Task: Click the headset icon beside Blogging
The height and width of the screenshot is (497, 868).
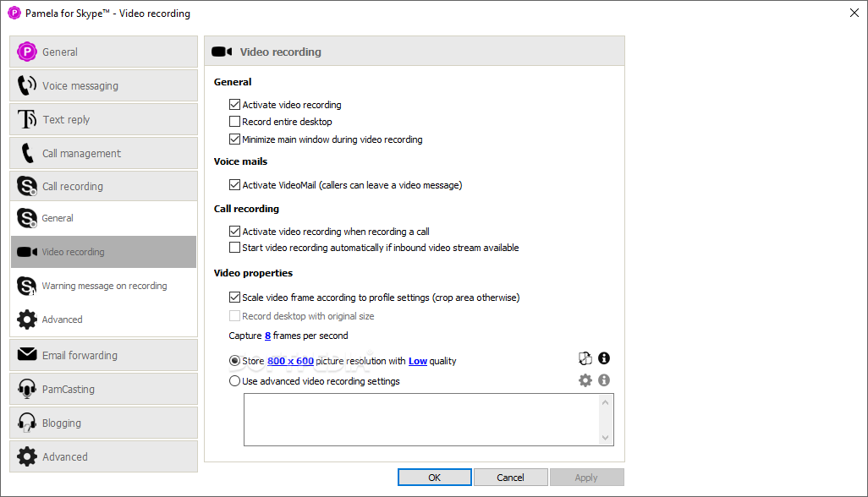Action: pos(26,423)
